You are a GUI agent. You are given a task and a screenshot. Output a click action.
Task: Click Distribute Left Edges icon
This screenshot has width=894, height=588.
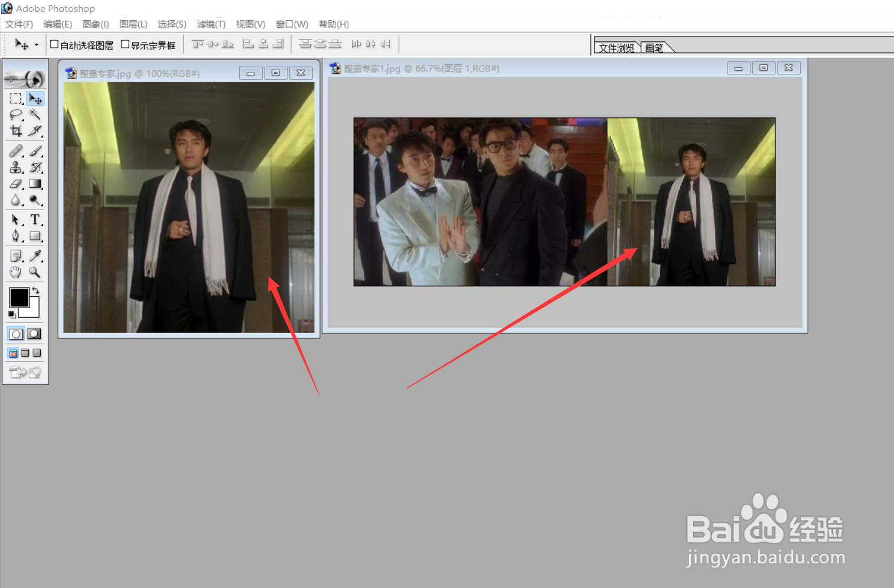tap(356, 44)
